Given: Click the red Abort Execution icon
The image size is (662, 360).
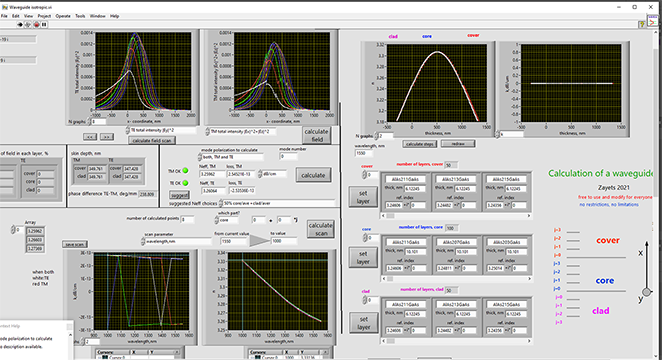Looking at the screenshot, I should point(36,25).
